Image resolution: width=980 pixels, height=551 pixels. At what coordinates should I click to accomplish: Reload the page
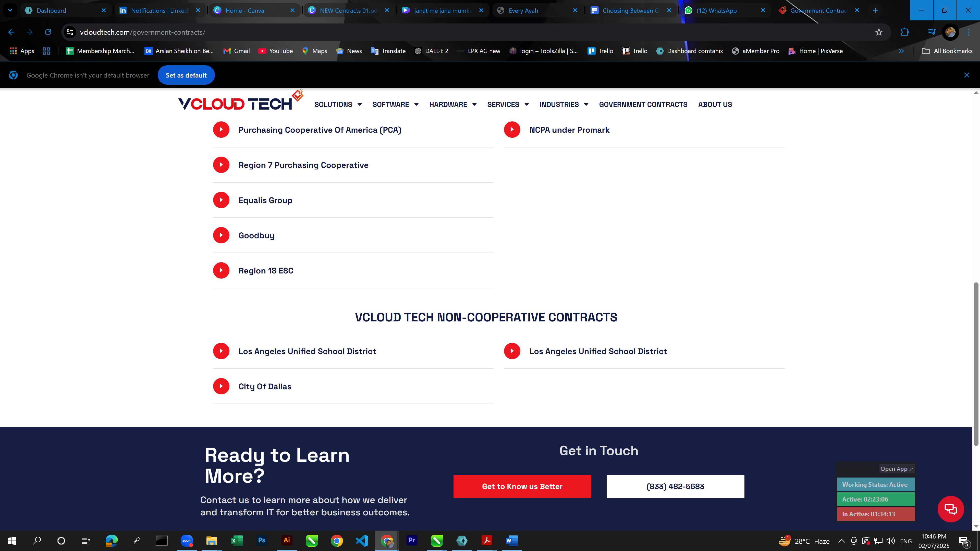click(x=48, y=32)
